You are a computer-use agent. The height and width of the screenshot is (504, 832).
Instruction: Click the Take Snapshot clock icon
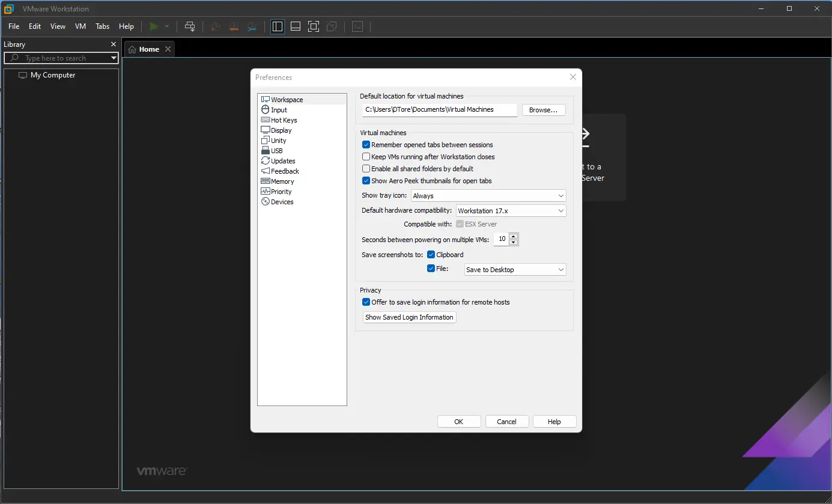(x=215, y=26)
